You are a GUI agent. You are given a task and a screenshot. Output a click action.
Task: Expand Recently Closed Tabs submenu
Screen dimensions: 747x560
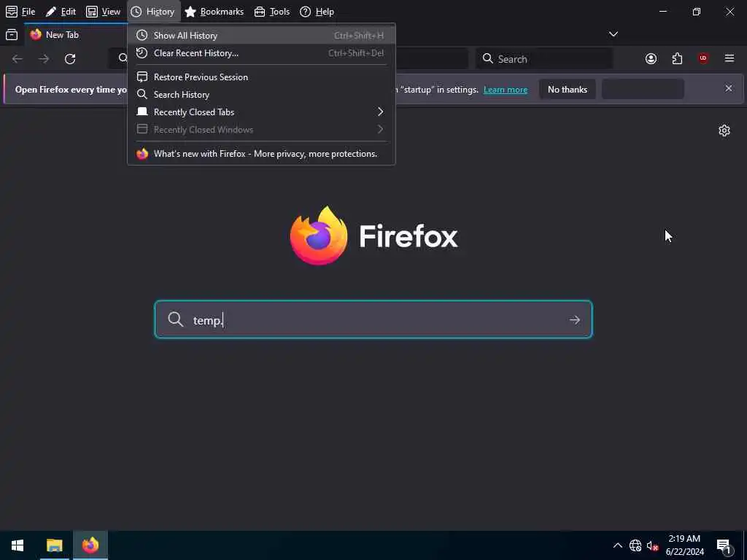pyautogui.click(x=261, y=112)
